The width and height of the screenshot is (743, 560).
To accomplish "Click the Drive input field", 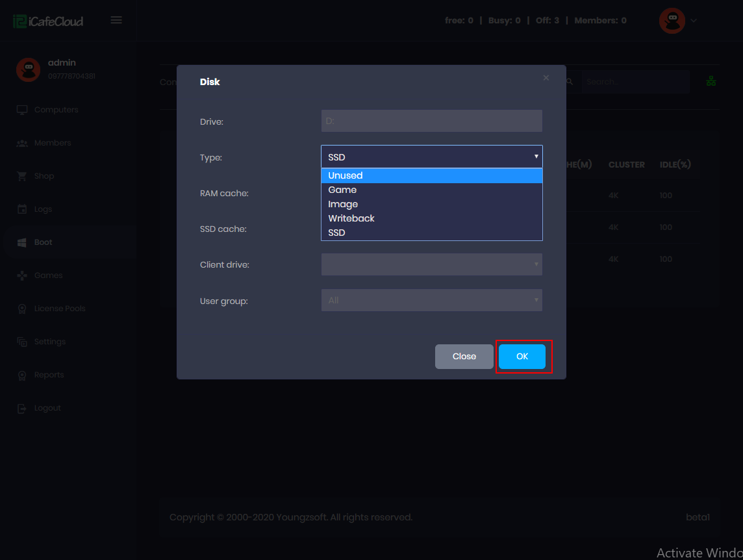I will [431, 121].
